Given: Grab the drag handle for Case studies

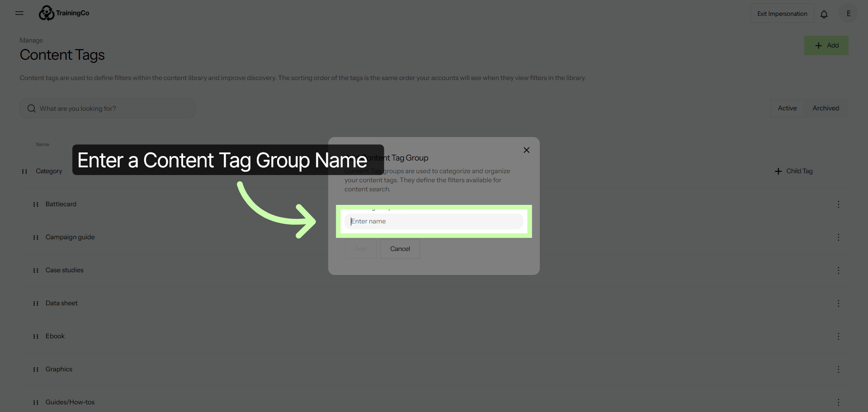Looking at the screenshot, I should tap(36, 270).
